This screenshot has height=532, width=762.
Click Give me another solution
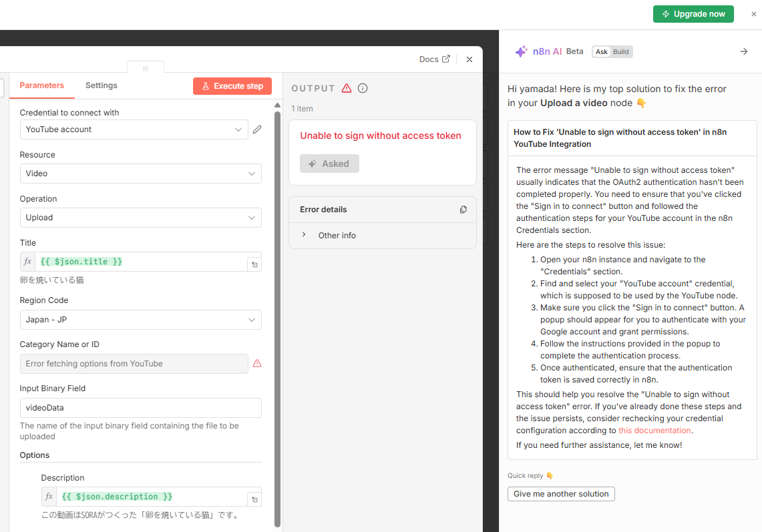(561, 493)
